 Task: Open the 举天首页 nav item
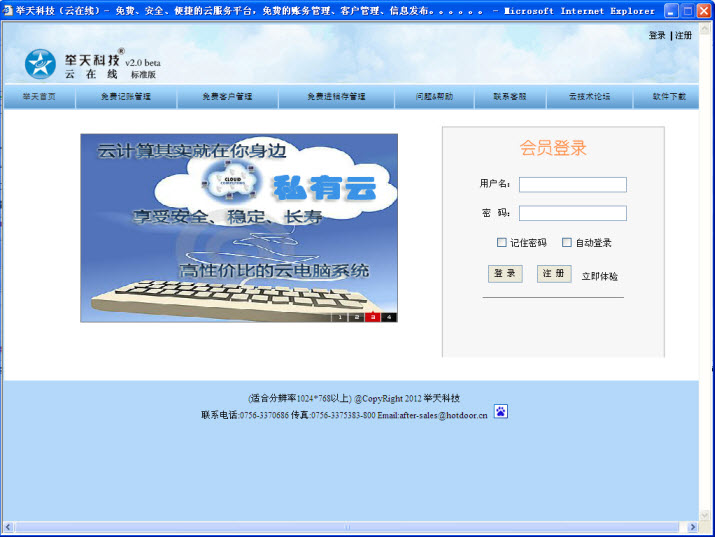pos(39,97)
